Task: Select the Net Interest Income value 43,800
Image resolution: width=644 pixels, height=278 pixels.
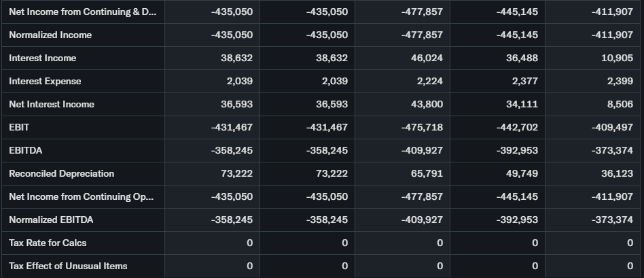Action: pyautogui.click(x=427, y=105)
